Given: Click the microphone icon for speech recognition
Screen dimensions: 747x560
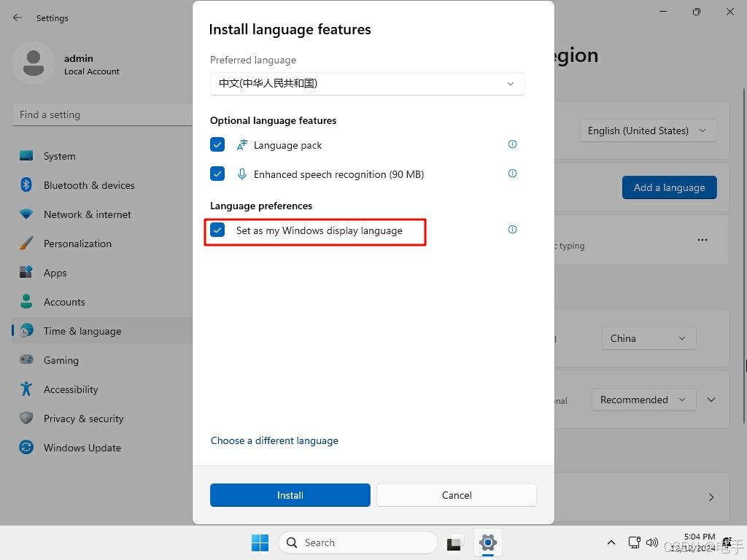Looking at the screenshot, I should 242,174.
